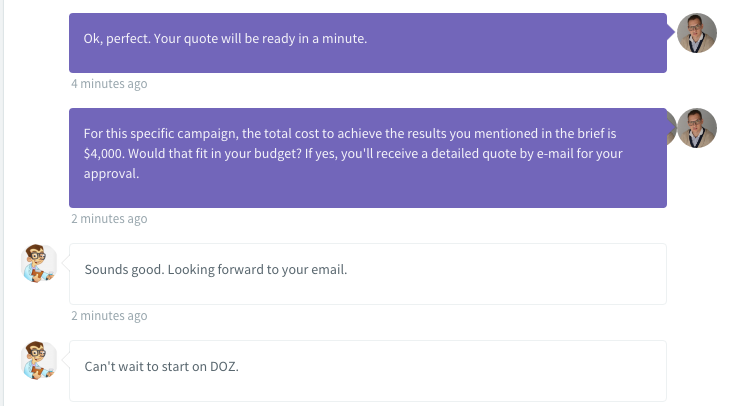Click "2 minutes ago" under the "Sounds good" message
The width and height of the screenshot is (731, 406).
click(x=109, y=316)
